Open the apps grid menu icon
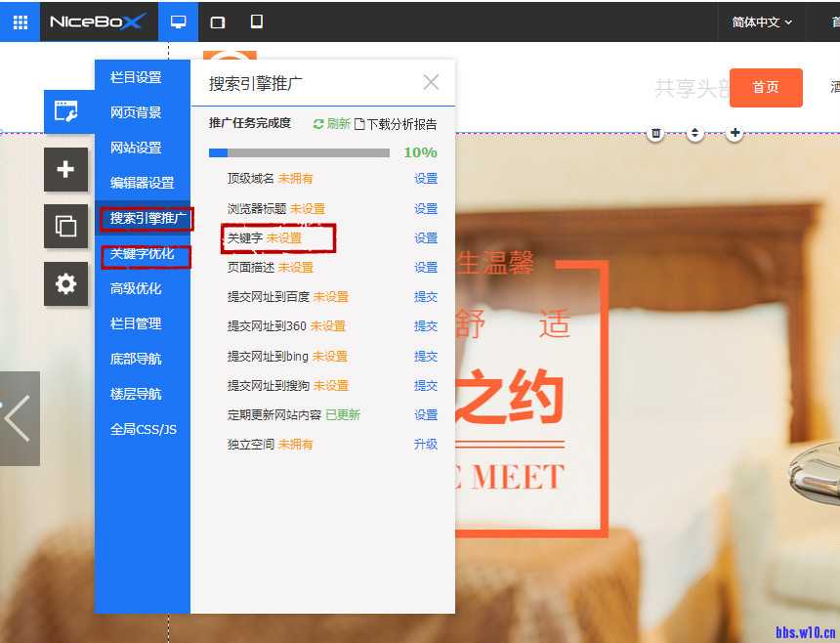The height and width of the screenshot is (643, 840). 20,21
